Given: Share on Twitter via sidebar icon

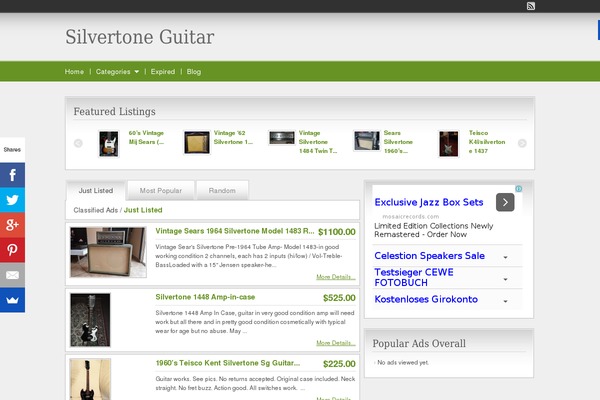Looking at the screenshot, I should pos(12,200).
